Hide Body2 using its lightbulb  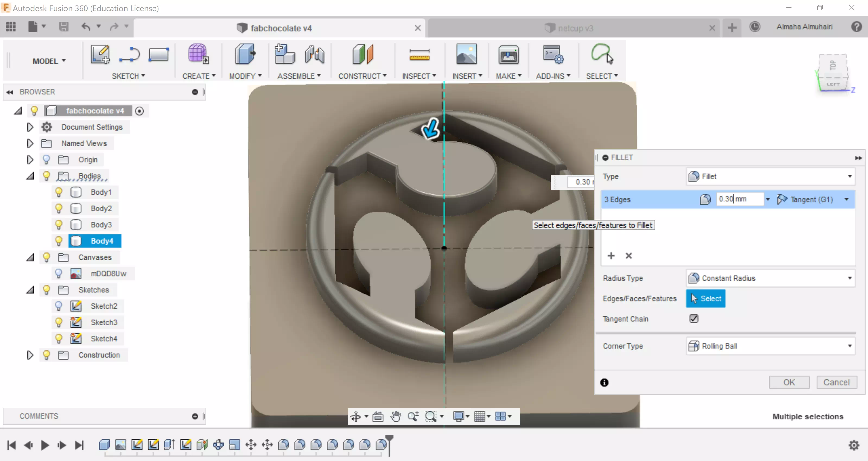point(59,209)
